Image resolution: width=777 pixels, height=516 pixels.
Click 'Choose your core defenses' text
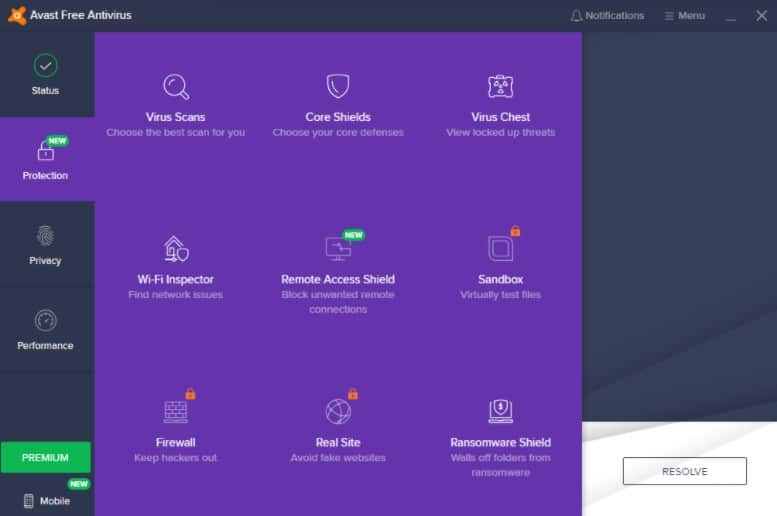coord(338,132)
